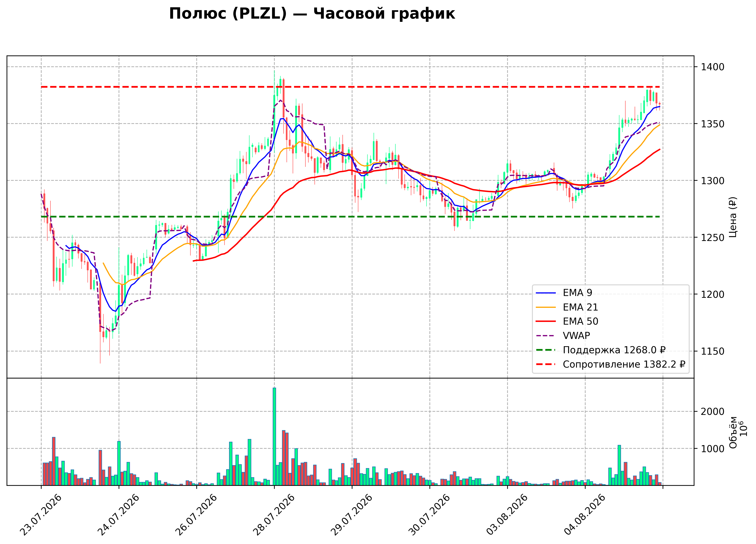This screenshot has height=544, width=756.
Task: Click the dashed green support line sample in legend
Action: 546,350
